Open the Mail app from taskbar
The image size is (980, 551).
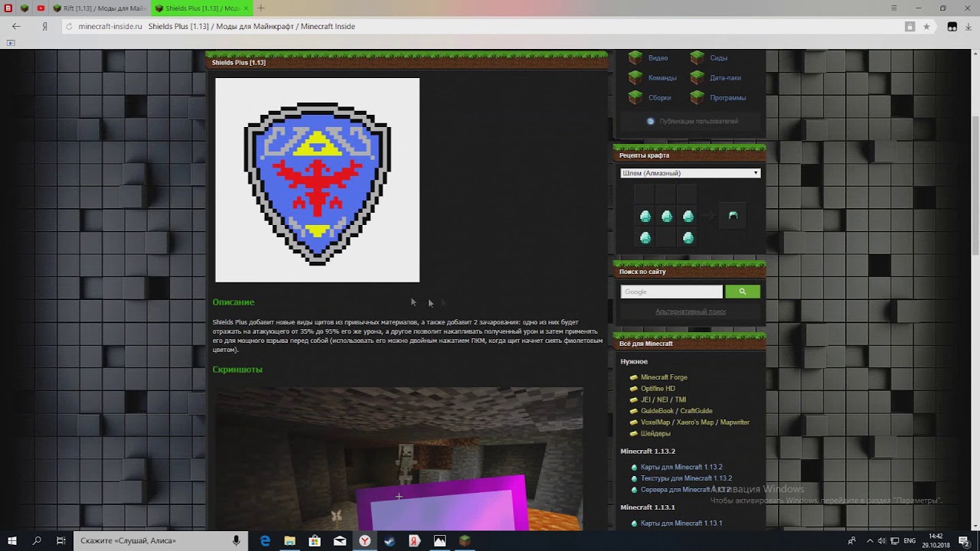[340, 541]
